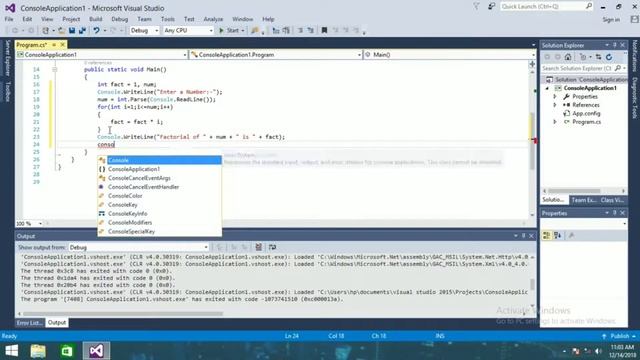Toggle word wrap icon in Output panel
Image resolution: width=640 pixels, height=360 pixels.
pyautogui.click(x=272, y=247)
